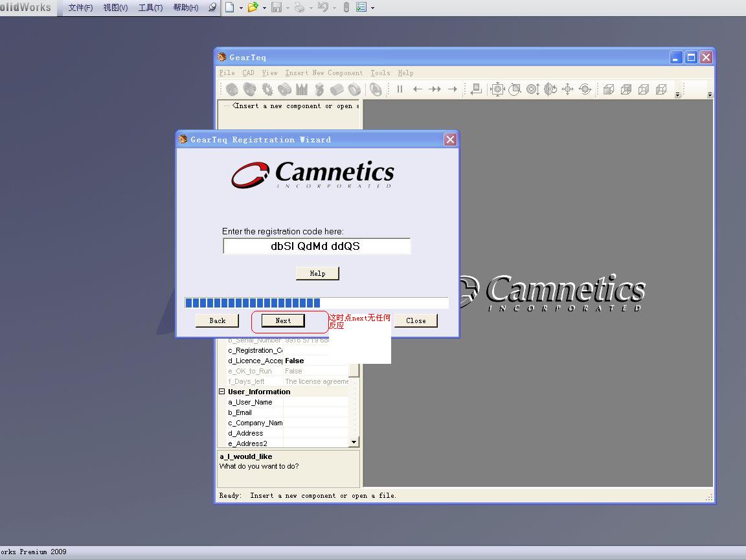
Task: Select the b_Email property row
Action: [288, 412]
